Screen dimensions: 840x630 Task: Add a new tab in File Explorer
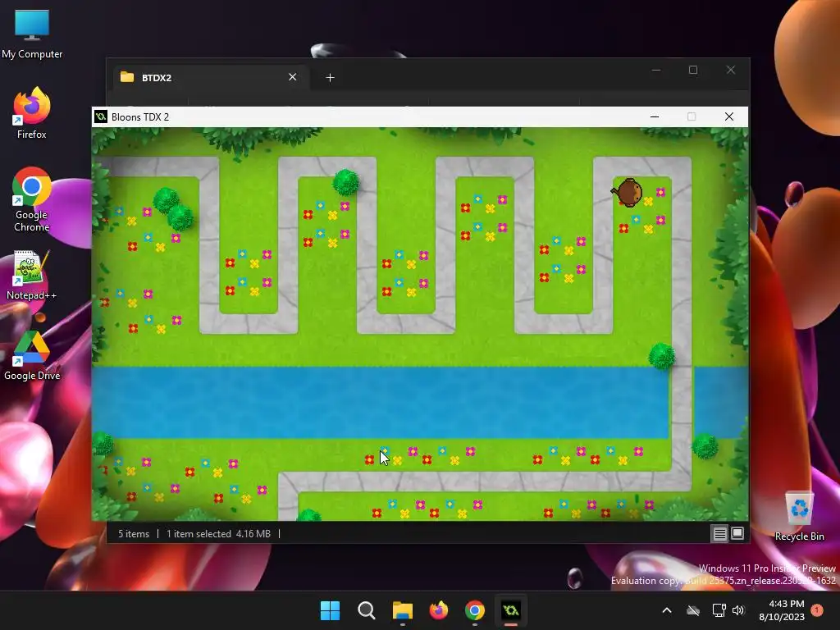330,78
